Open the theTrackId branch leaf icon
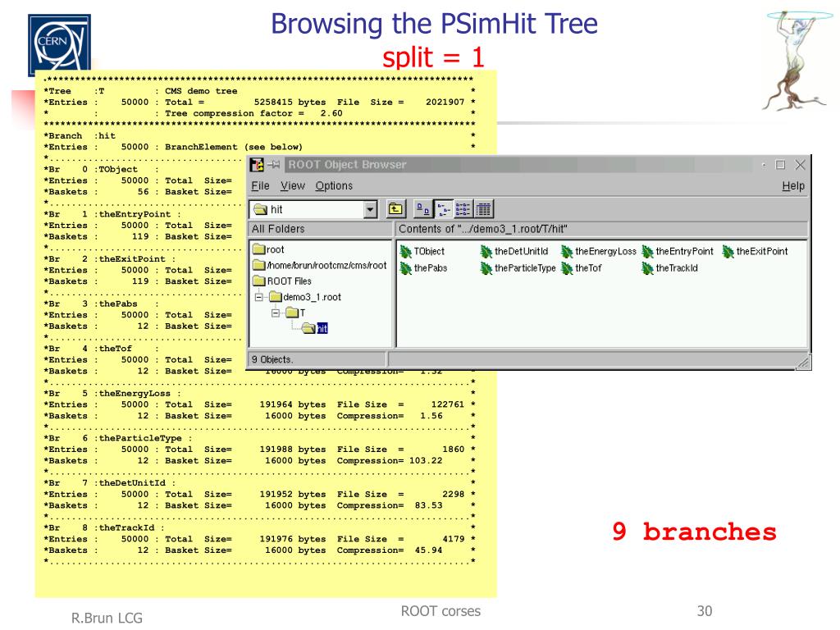This screenshot has width=840, height=630. pyautogui.click(x=647, y=268)
